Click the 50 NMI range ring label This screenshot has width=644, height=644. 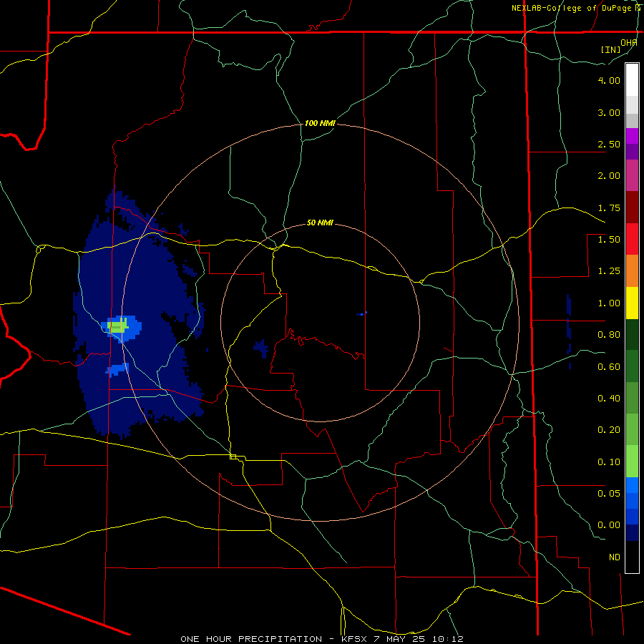pyautogui.click(x=320, y=223)
